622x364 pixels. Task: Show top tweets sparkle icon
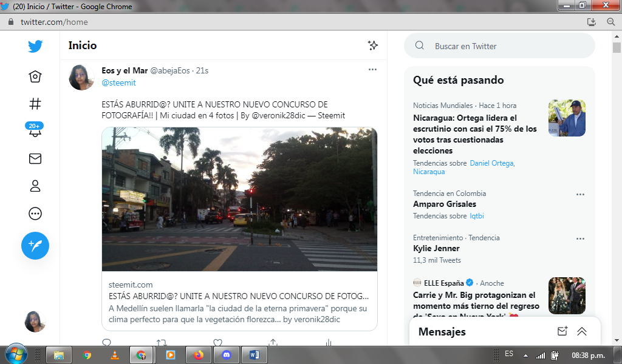pos(372,45)
